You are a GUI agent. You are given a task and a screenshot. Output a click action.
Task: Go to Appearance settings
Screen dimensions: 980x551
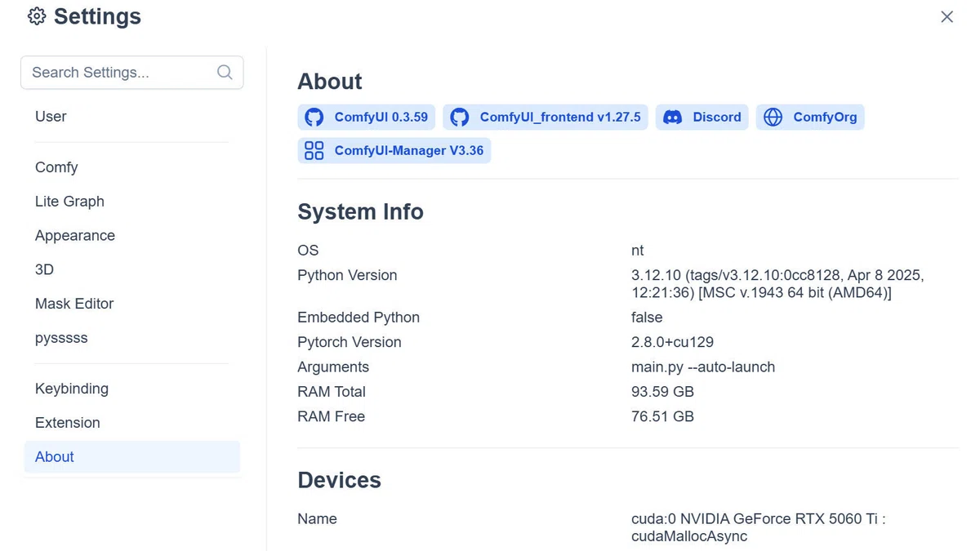[x=132, y=236]
